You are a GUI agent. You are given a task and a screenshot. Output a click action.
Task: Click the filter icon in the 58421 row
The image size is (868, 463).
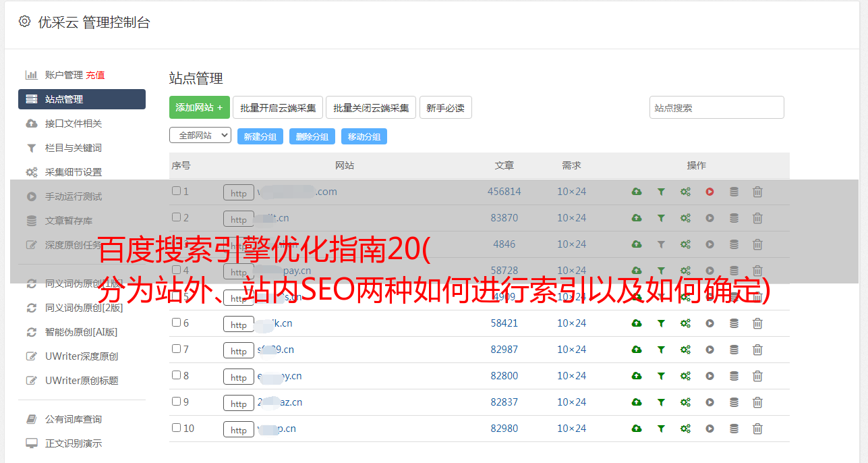(661, 323)
